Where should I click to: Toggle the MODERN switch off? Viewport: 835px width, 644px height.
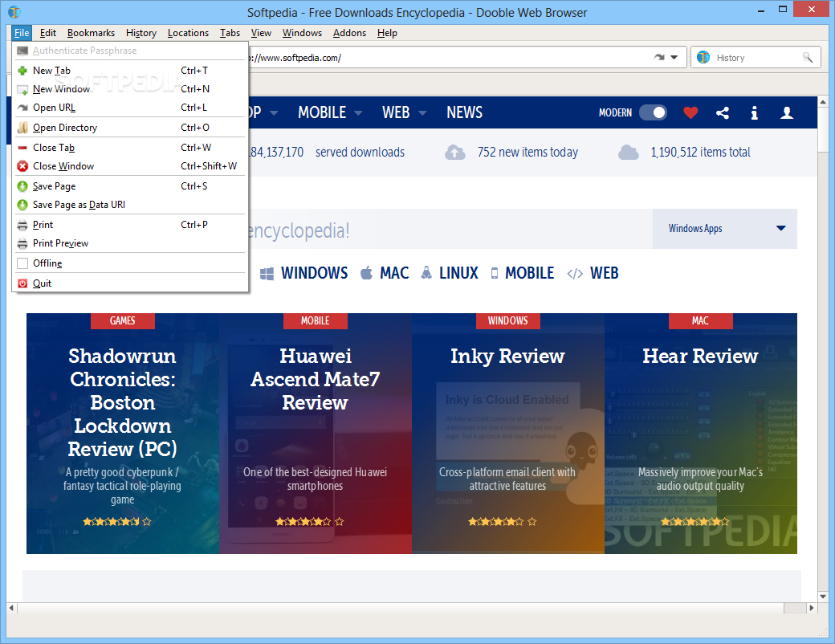point(653,112)
